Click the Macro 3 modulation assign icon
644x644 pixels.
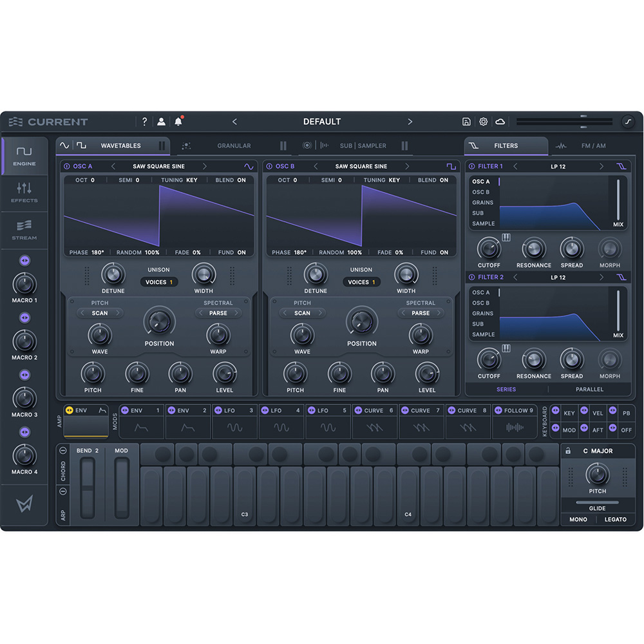point(24,375)
